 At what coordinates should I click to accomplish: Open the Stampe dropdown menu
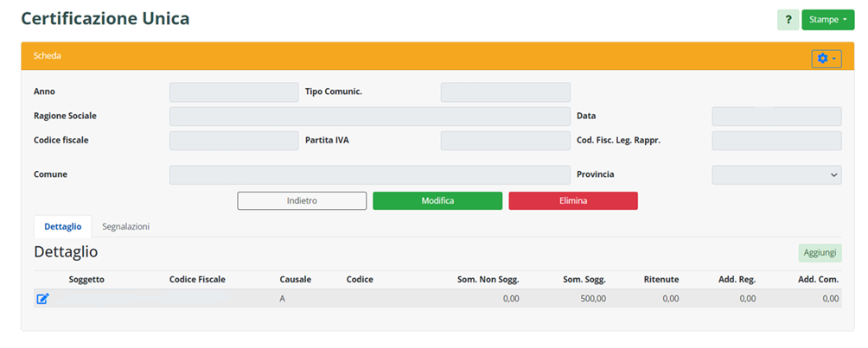(x=827, y=20)
